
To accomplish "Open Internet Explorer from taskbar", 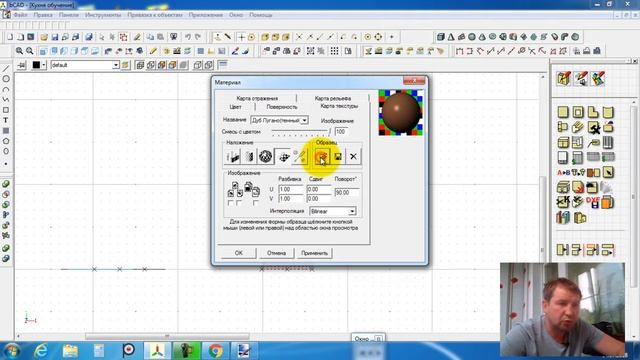I will click(41, 351).
